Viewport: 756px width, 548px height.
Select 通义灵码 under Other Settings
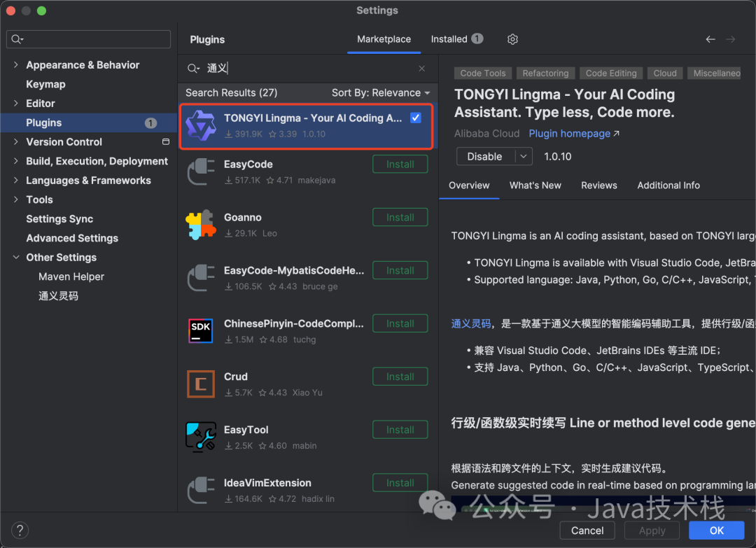58,296
